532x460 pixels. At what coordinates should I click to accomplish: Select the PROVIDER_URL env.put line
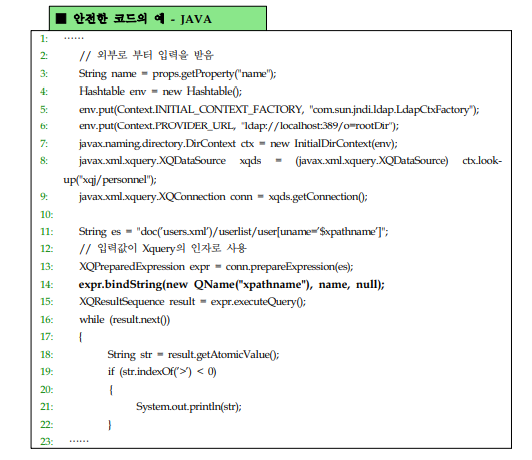click(x=239, y=126)
